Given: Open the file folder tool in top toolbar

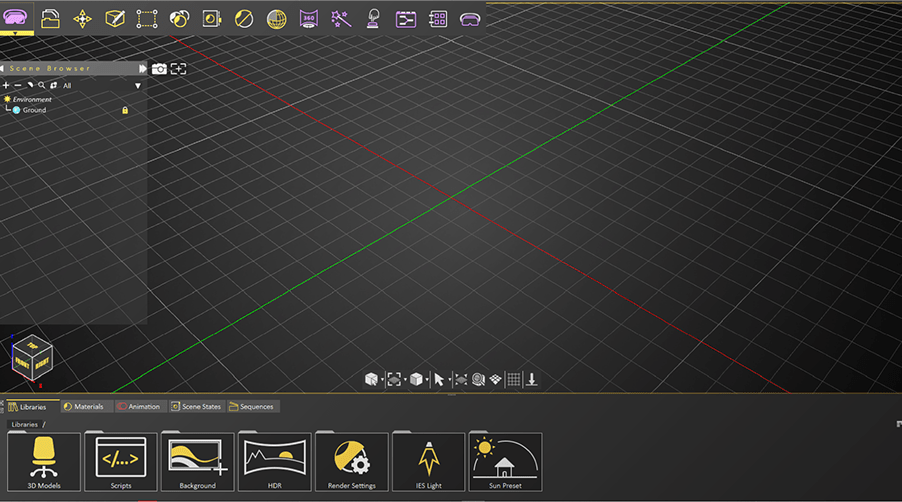Looking at the screenshot, I should tap(50, 19).
